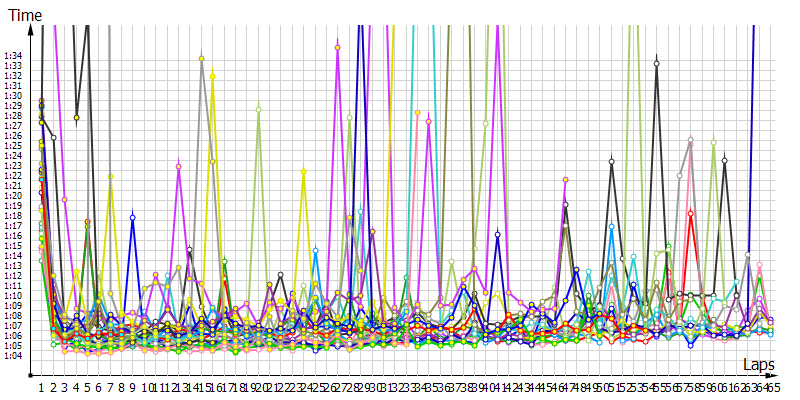The width and height of the screenshot is (800, 400).
Task: Select the black peak point at lap 62
Action: (x=724, y=160)
